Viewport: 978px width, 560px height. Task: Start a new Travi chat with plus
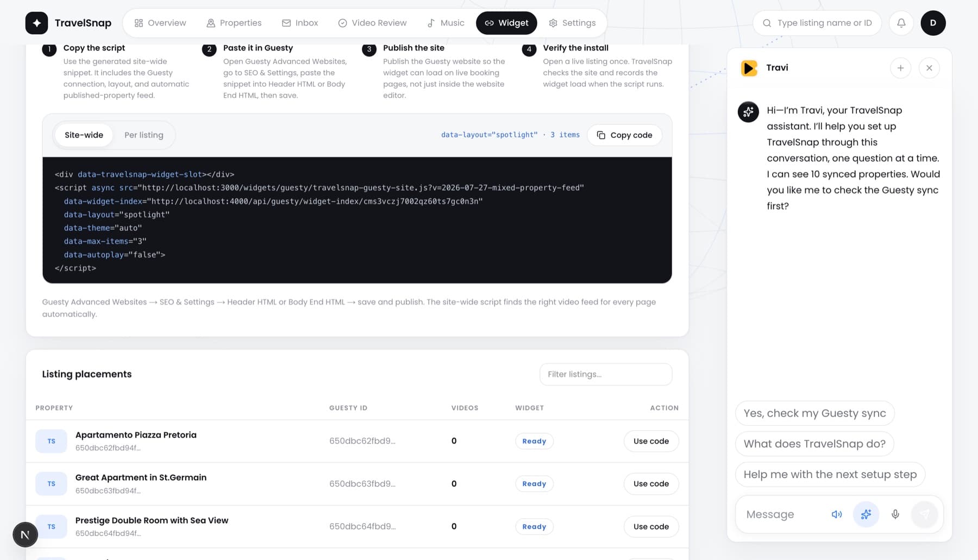[x=900, y=68]
